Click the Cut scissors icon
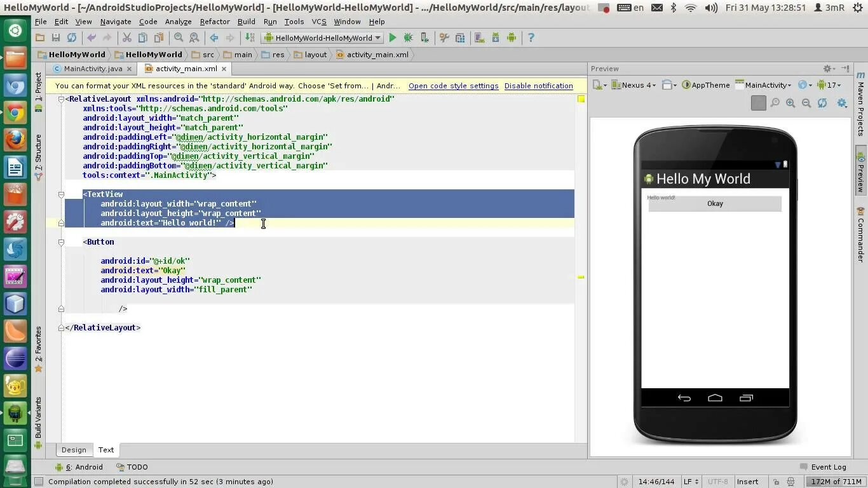 pyautogui.click(x=127, y=37)
